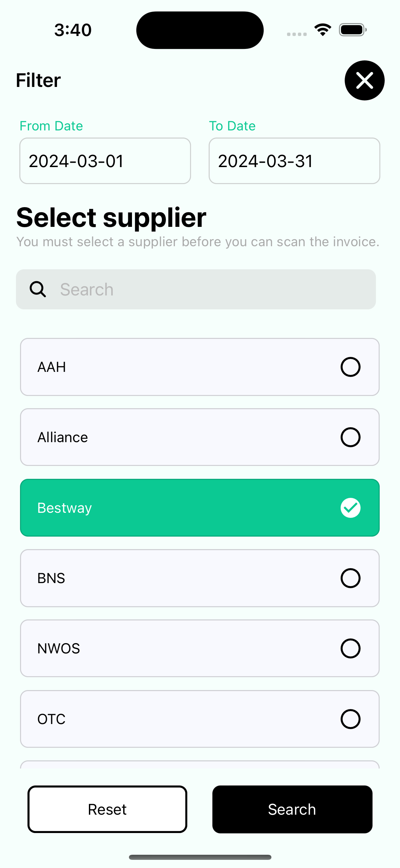Select the AAH supplier radio button
The width and height of the screenshot is (400, 868).
pyautogui.click(x=350, y=367)
